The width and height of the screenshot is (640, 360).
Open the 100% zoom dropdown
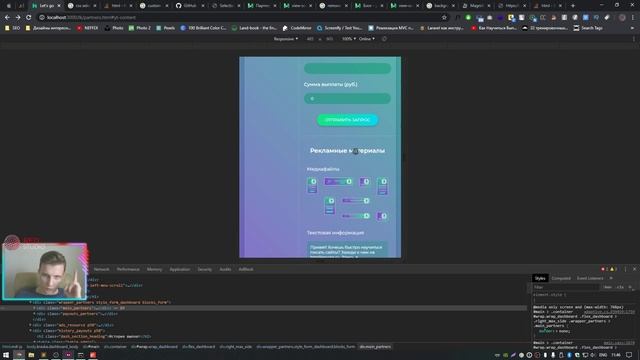[349, 39]
